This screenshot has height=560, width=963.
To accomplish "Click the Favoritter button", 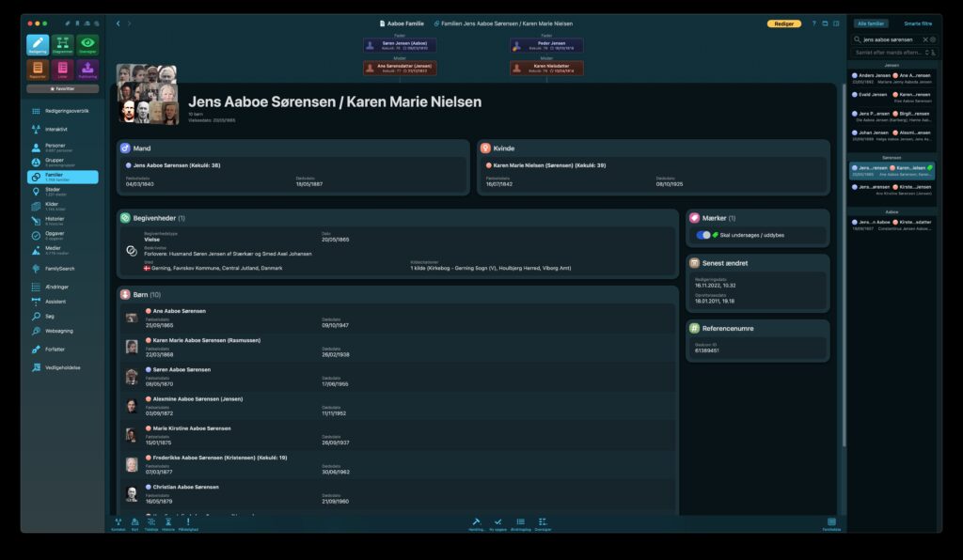I will click(x=63, y=88).
